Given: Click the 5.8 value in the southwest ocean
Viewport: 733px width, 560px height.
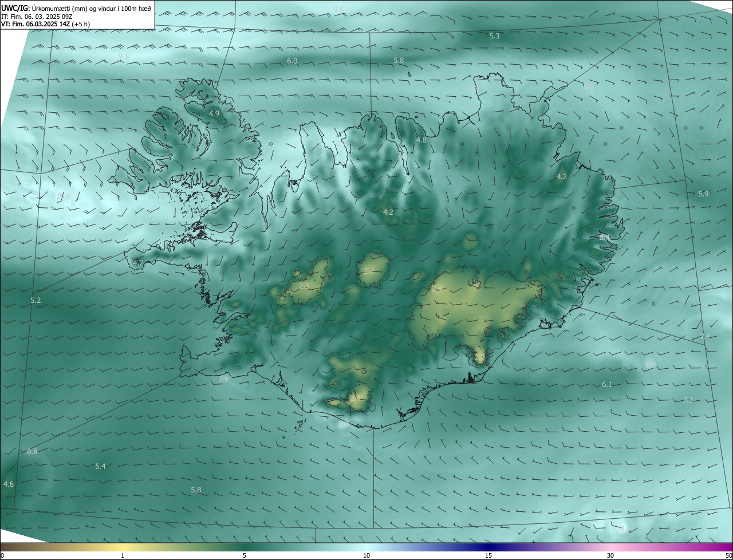Looking at the screenshot, I should click(196, 490).
